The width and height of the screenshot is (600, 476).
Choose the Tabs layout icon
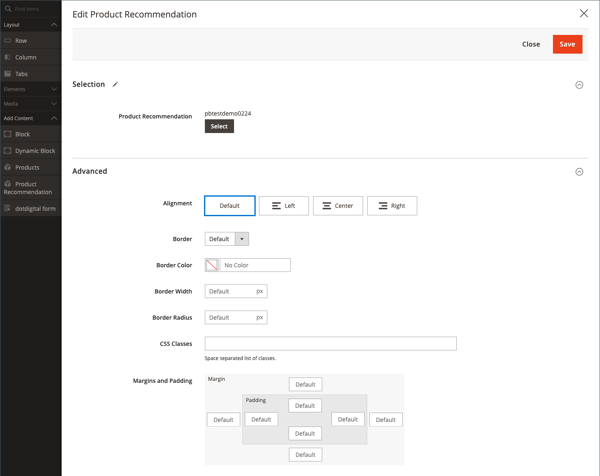[x=7, y=73]
